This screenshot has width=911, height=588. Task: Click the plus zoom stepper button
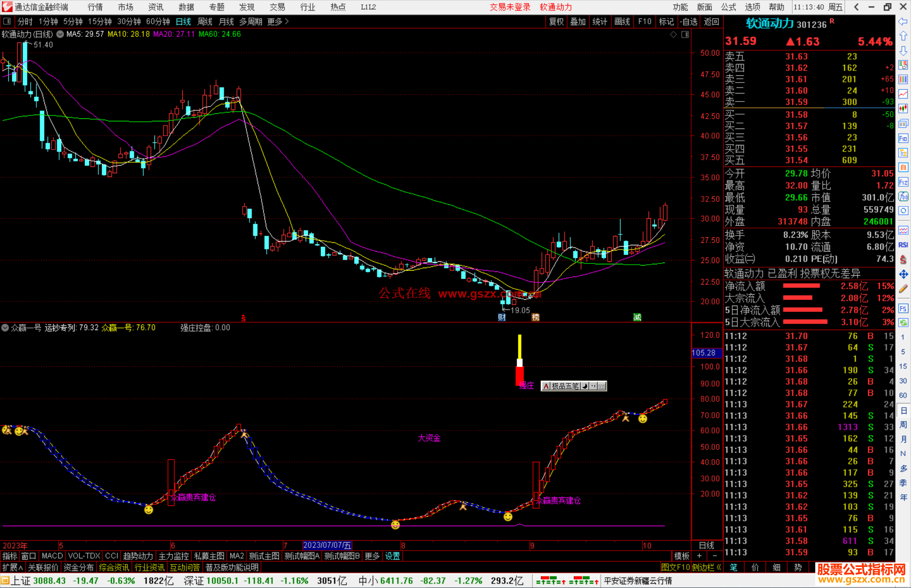click(x=699, y=556)
